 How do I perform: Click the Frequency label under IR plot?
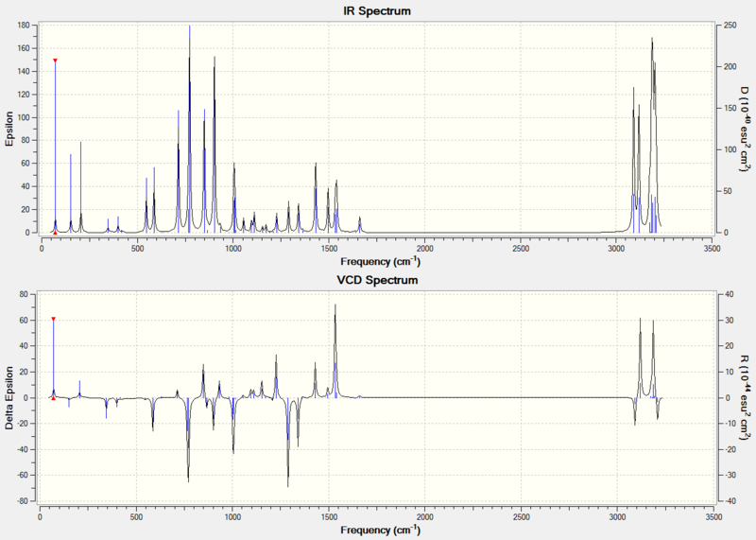(x=381, y=262)
